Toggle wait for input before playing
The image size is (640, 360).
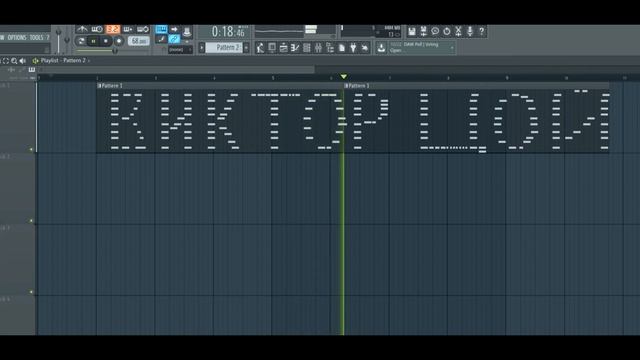pos(97,29)
